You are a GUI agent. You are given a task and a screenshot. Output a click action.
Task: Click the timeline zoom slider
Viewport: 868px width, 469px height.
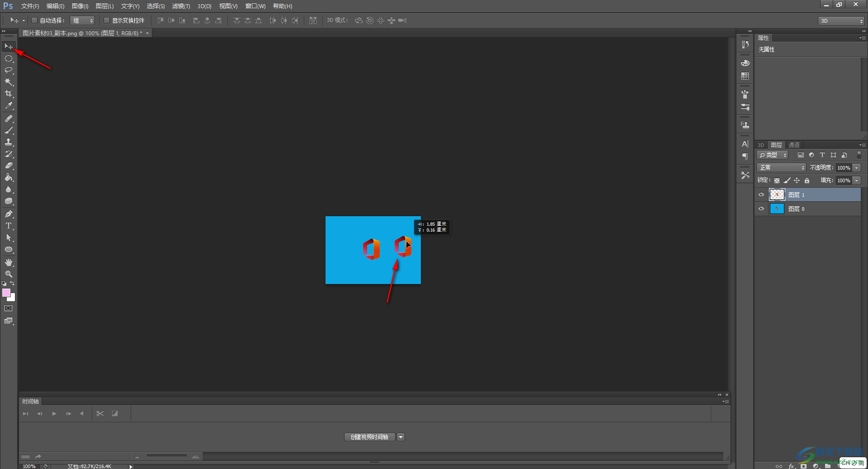(x=166, y=456)
